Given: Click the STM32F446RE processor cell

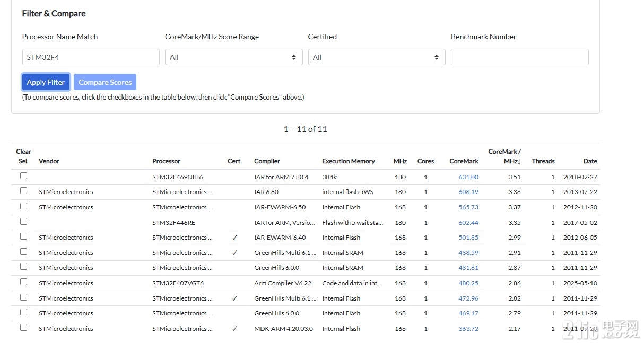Looking at the screenshot, I should 173,223.
